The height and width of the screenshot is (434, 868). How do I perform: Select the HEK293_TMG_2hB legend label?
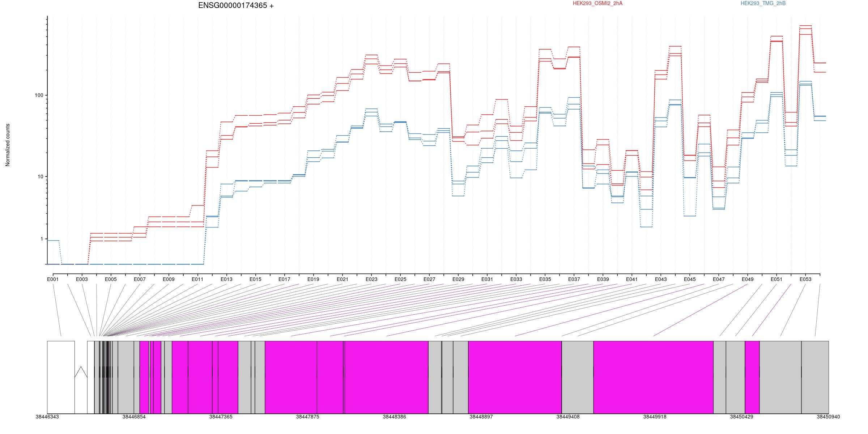(x=763, y=3)
